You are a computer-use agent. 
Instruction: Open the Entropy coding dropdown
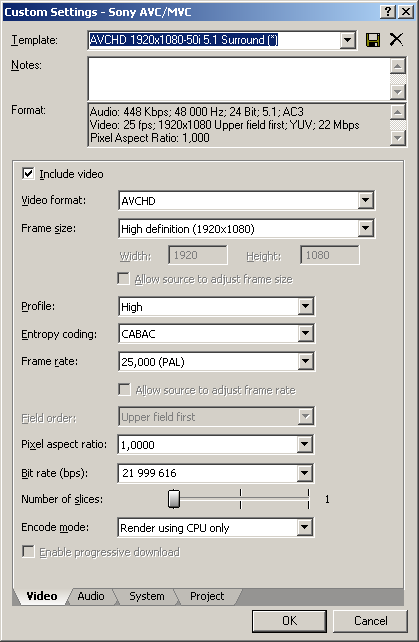pos(305,333)
